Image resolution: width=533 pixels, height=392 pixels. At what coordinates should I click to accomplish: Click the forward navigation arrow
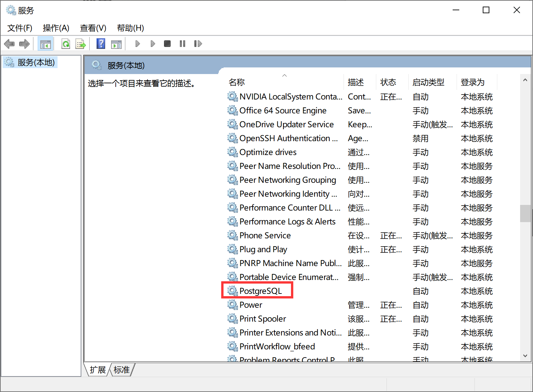tap(24, 43)
